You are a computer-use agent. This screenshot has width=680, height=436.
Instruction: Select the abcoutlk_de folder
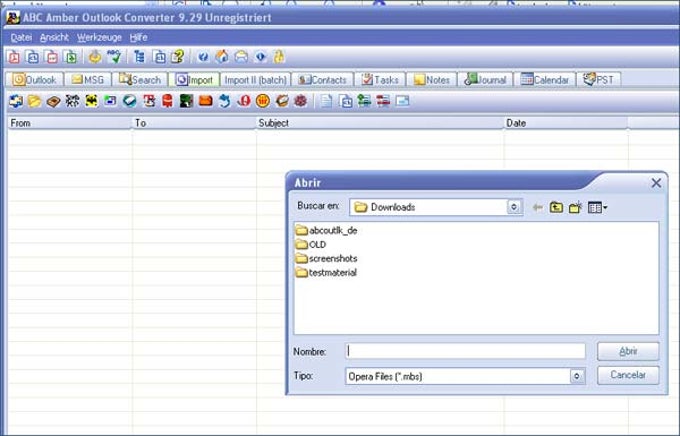click(x=327, y=230)
